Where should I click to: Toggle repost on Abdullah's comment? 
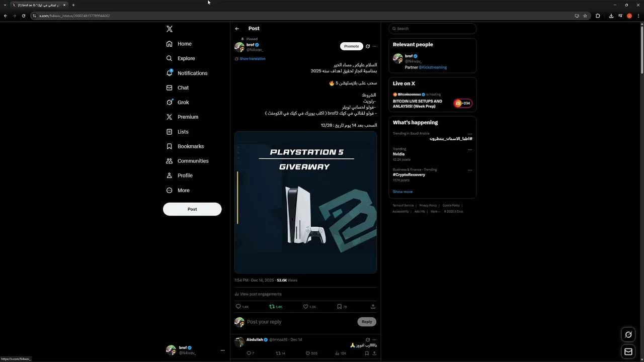(278, 353)
